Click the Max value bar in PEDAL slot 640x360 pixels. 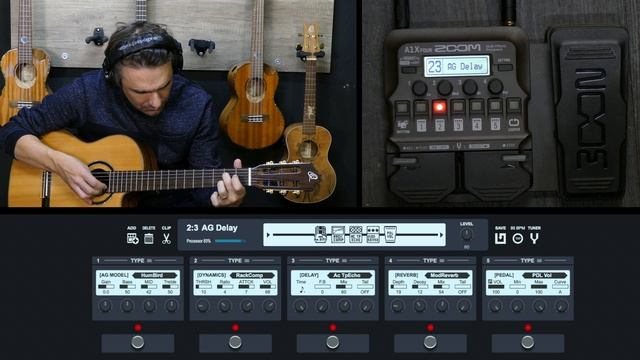point(539,287)
